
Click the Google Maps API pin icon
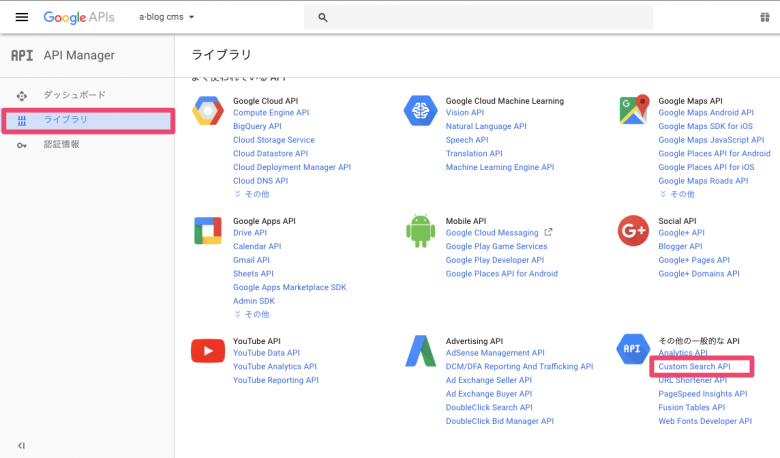point(633,110)
